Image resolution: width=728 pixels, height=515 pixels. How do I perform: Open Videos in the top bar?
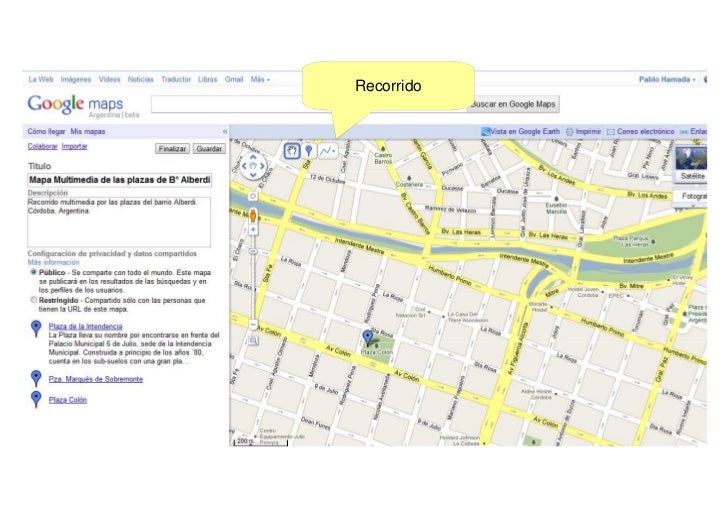tap(109, 79)
